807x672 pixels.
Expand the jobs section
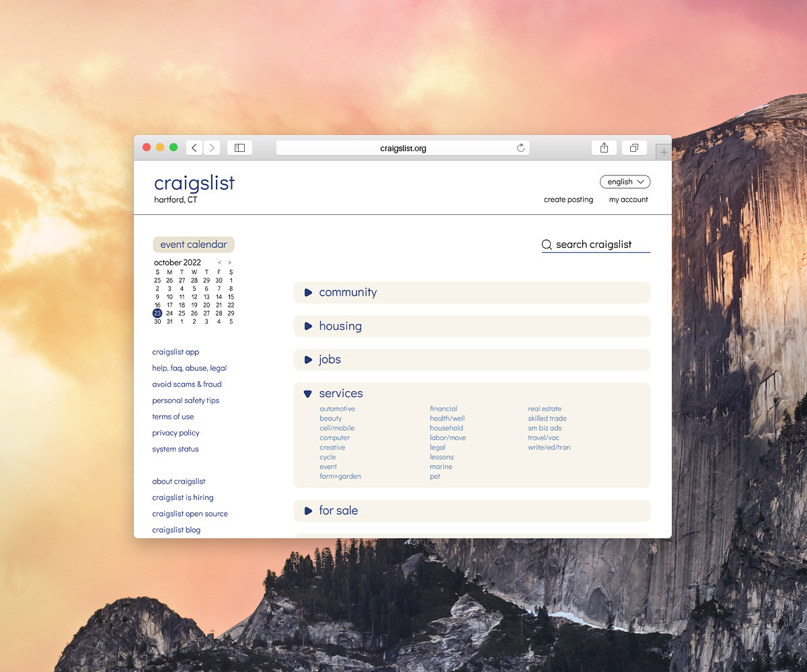472,360
